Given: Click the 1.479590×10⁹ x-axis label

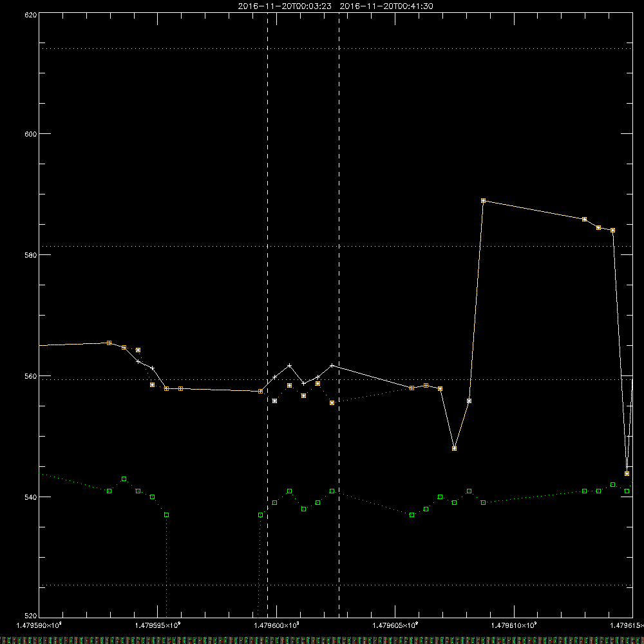Looking at the screenshot, I should click(x=39, y=625).
